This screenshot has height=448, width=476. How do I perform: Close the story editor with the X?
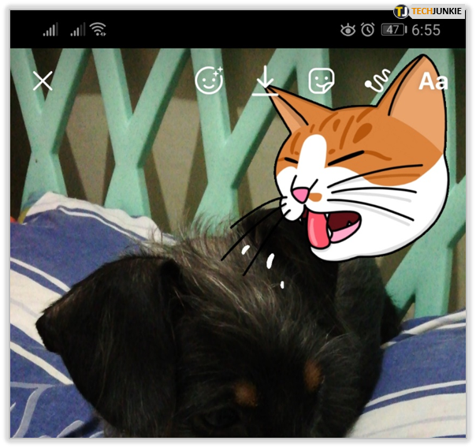(43, 80)
